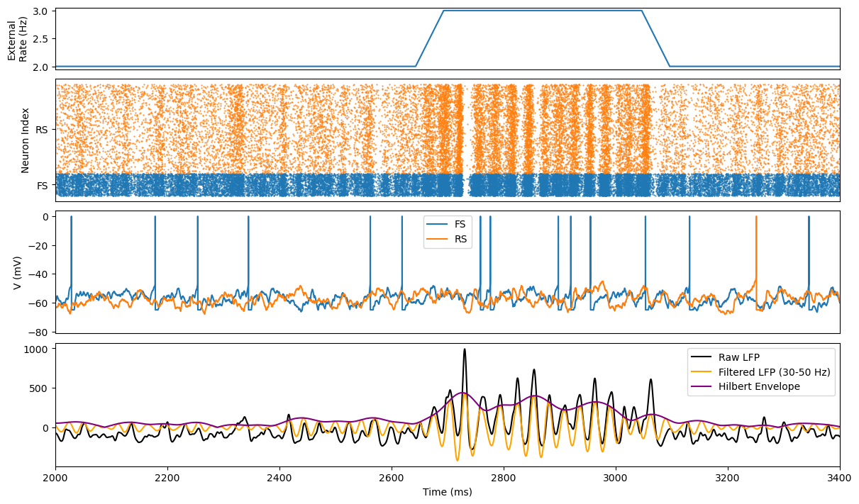Click the 1000 tick on the LFP axis
This screenshot has height=504, width=859.
pos(38,349)
